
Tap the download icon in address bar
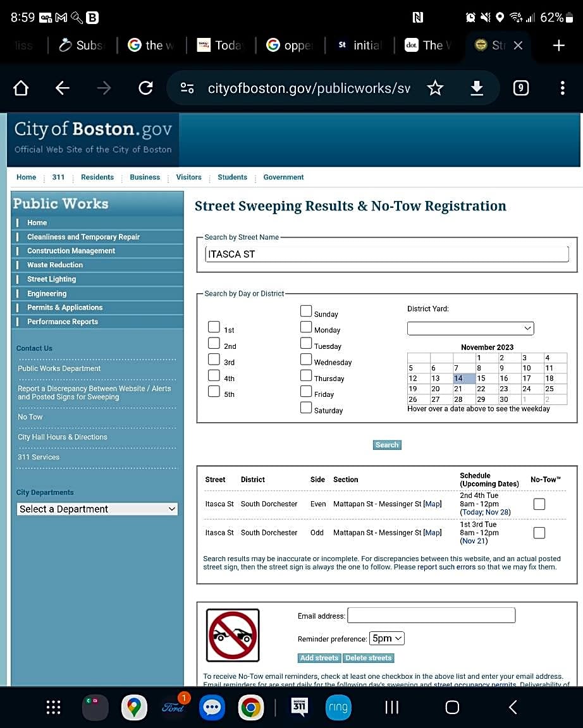477,88
